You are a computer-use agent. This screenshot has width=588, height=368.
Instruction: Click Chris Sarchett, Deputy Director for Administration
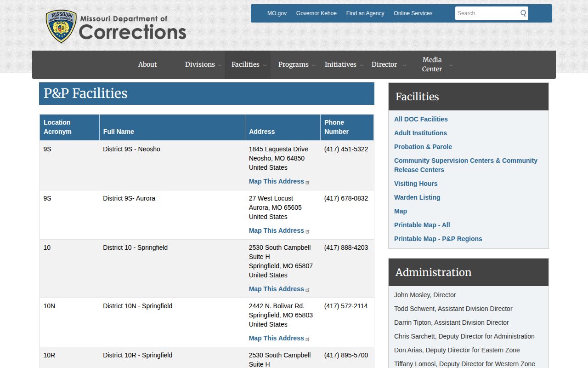click(x=464, y=336)
